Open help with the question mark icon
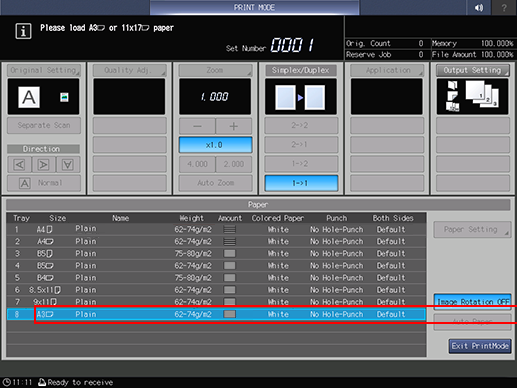Screen dimensions: 517x388 (x=504, y=7)
